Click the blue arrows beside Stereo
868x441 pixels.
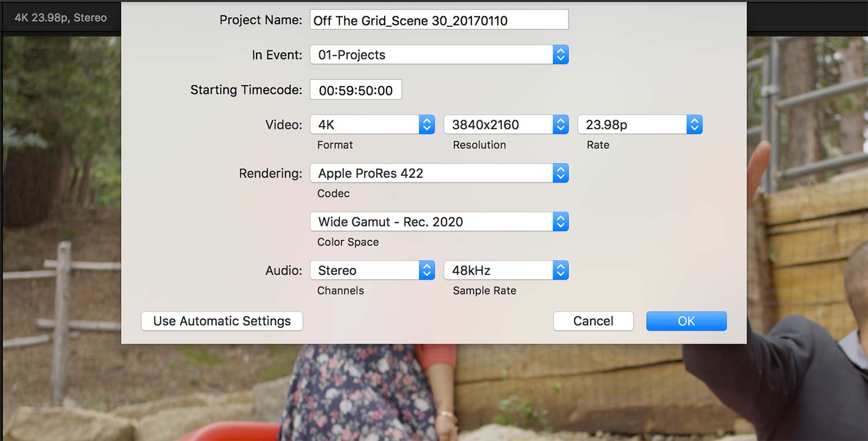(427, 270)
